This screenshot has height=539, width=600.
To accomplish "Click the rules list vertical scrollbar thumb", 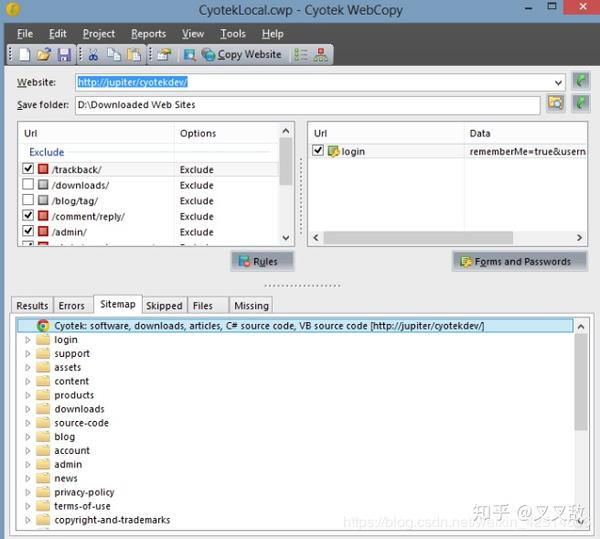I will 285,161.
